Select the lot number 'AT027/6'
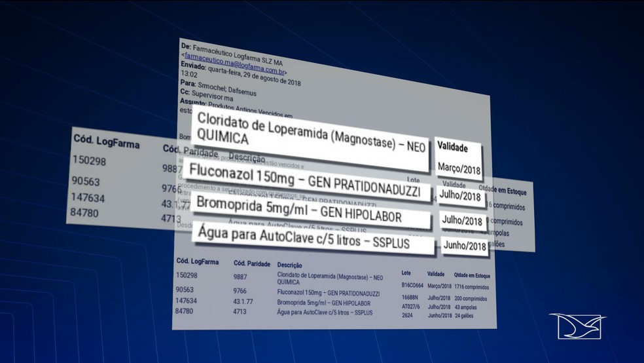 click(411, 306)
